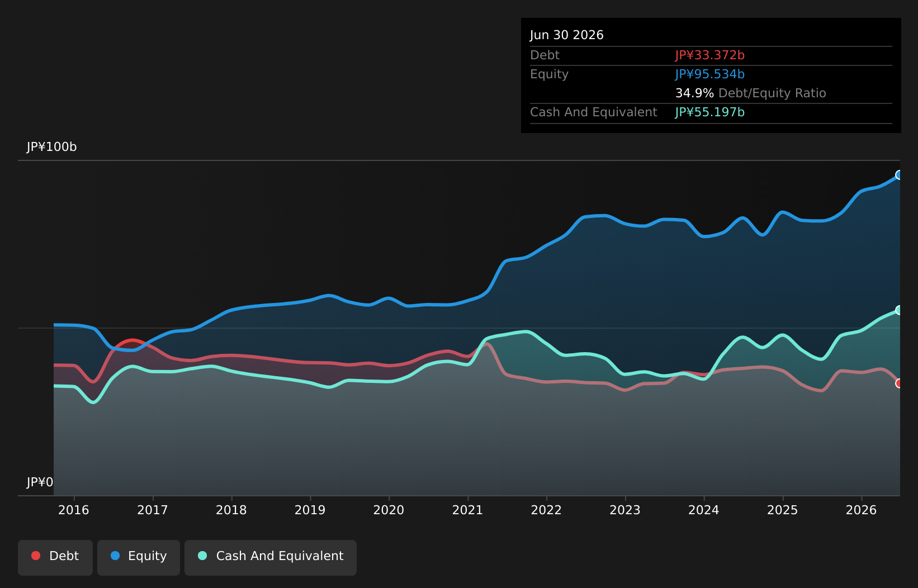
Task: Click the Jun 30 2026 tooltip date
Action: coord(567,35)
